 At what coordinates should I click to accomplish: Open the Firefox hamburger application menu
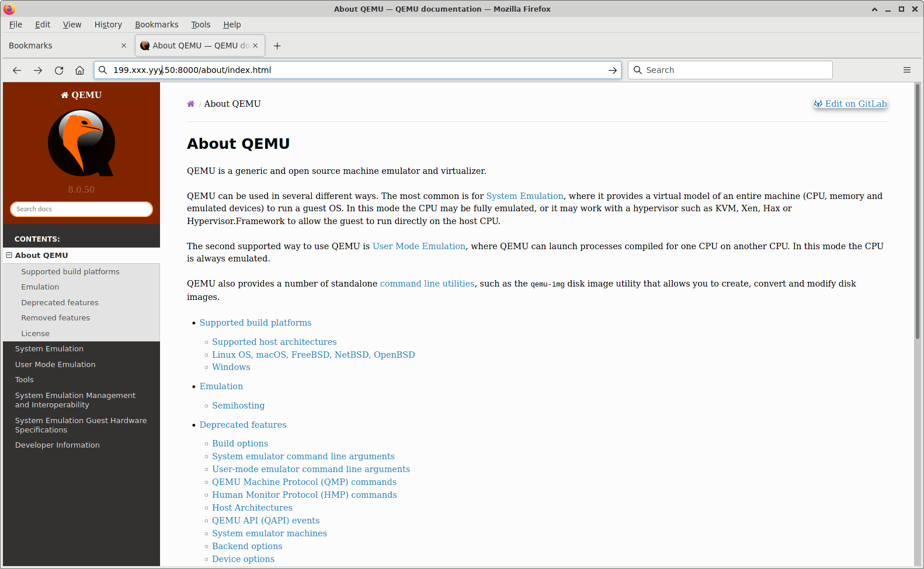907,70
